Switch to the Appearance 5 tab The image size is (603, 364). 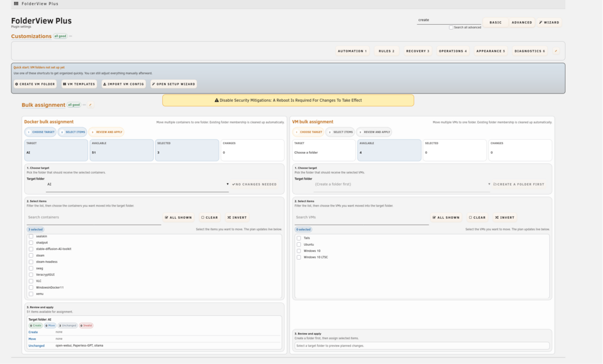[x=490, y=51]
